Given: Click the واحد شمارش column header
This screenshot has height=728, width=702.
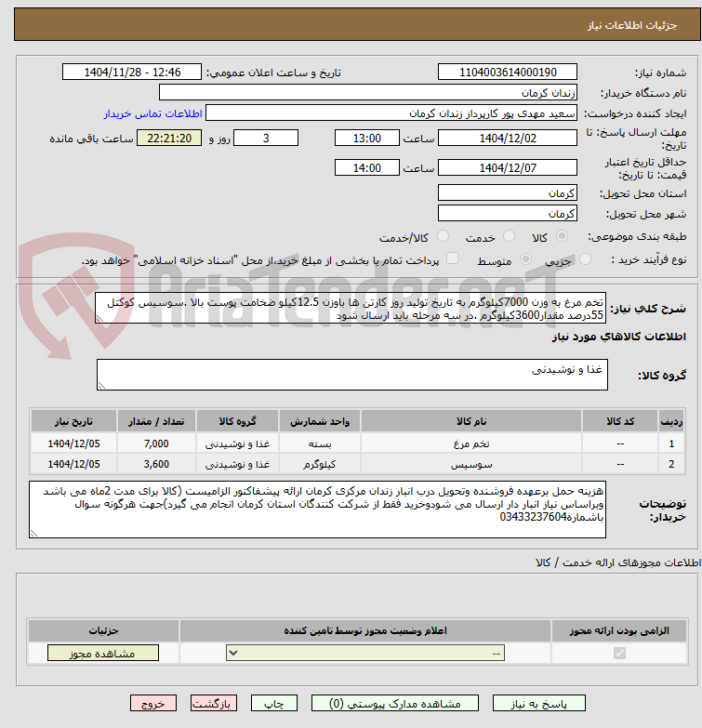Looking at the screenshot, I should pos(320,421).
